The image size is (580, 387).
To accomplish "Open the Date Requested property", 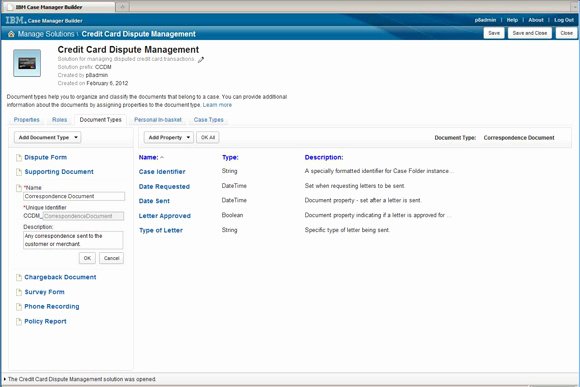I will pos(164,187).
